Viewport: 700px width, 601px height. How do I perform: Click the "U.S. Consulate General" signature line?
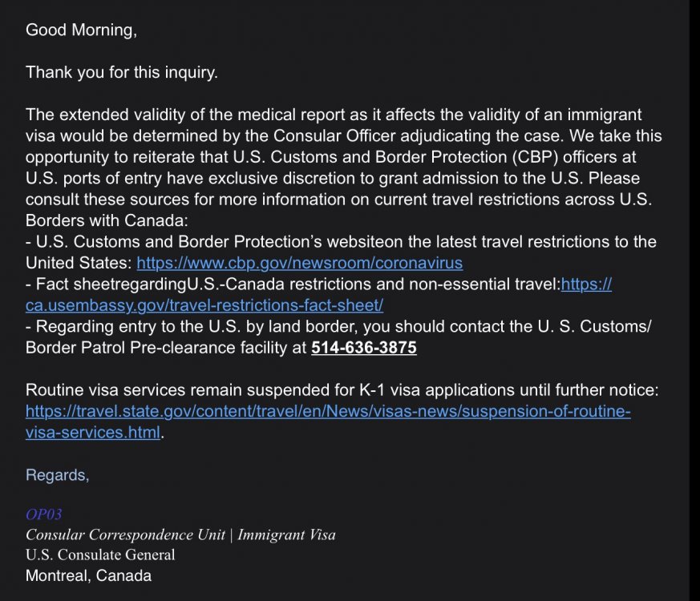100,555
